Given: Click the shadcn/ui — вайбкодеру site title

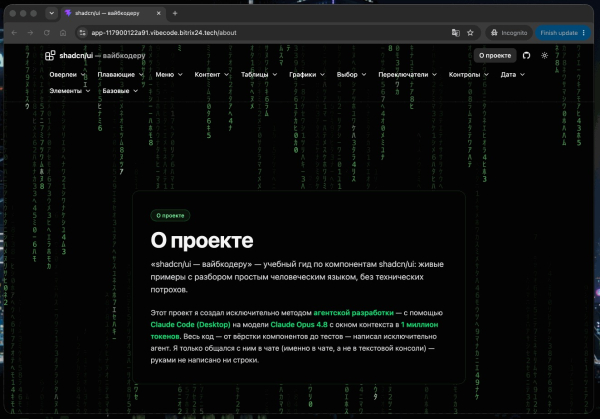Looking at the screenshot, I should [x=102, y=55].
